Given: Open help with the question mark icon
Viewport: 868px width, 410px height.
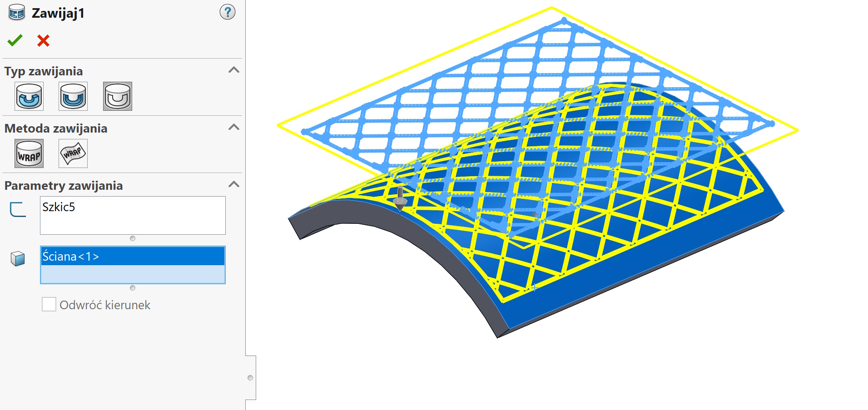Looking at the screenshot, I should (x=227, y=12).
